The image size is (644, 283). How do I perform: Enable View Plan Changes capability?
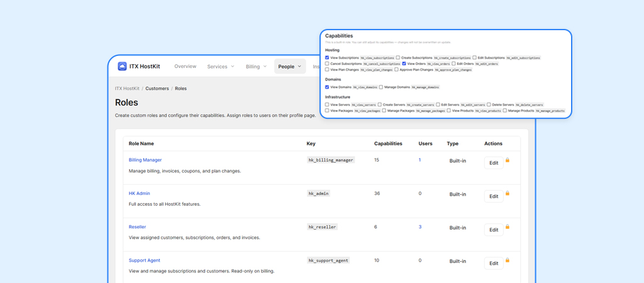[327, 69]
